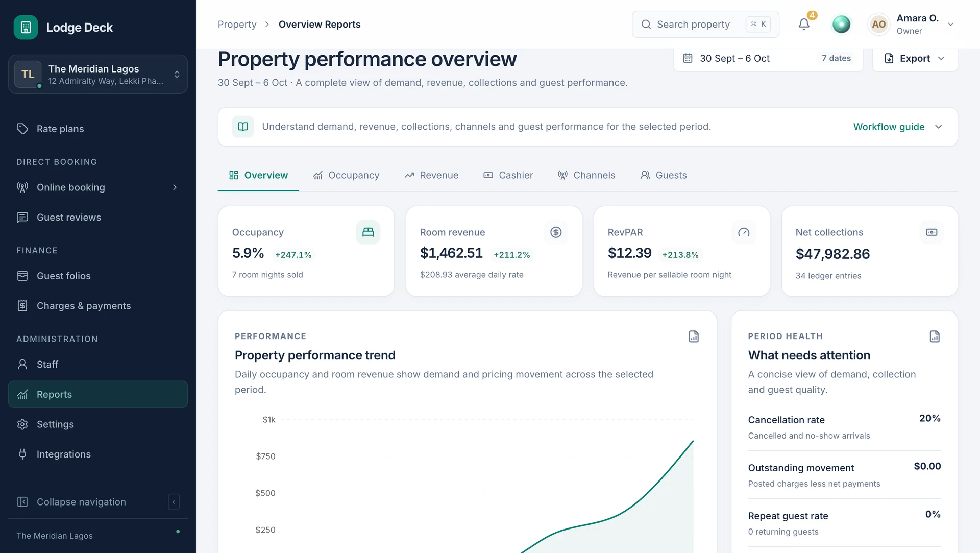980x553 pixels.
Task: Click the bed icon on Occupancy card
Action: point(368,232)
